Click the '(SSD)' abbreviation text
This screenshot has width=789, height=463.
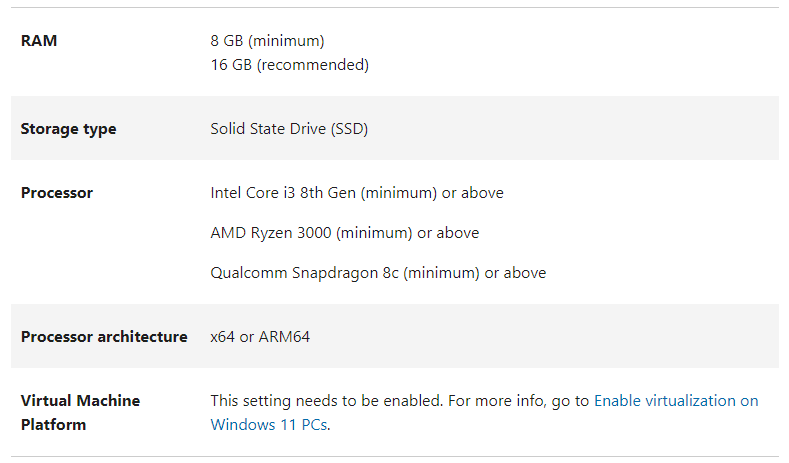point(349,129)
